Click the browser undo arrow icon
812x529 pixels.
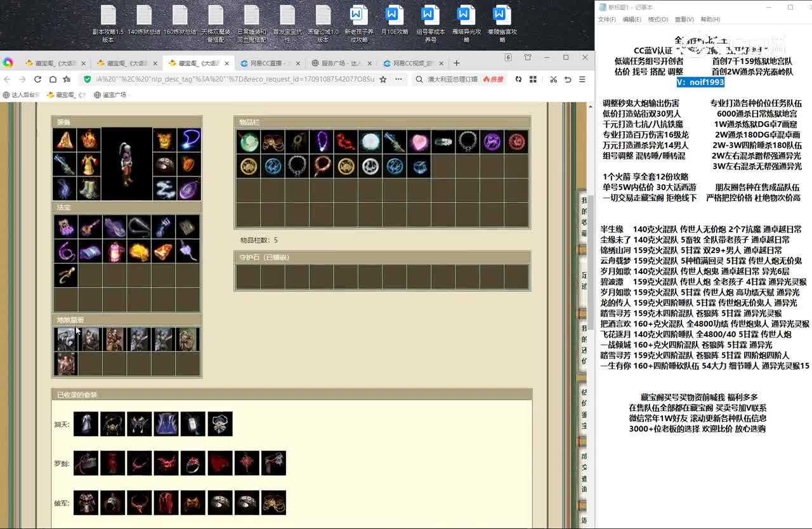tap(568, 79)
